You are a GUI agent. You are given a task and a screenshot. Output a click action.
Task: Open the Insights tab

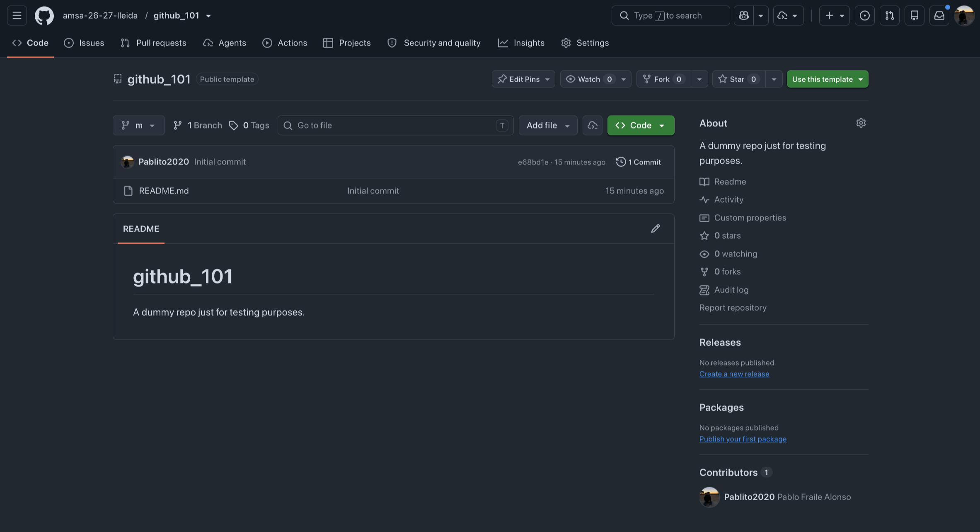tap(521, 43)
